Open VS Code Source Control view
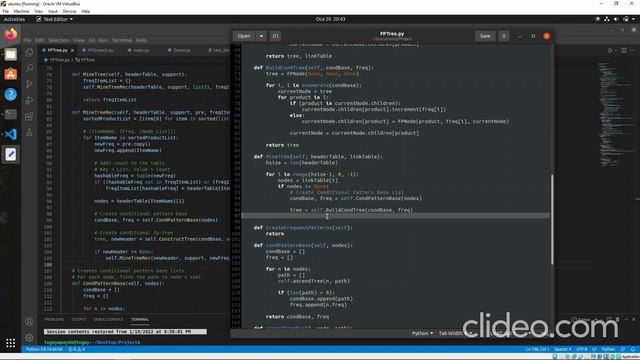The width and height of the screenshot is (640, 360). [x=29, y=84]
